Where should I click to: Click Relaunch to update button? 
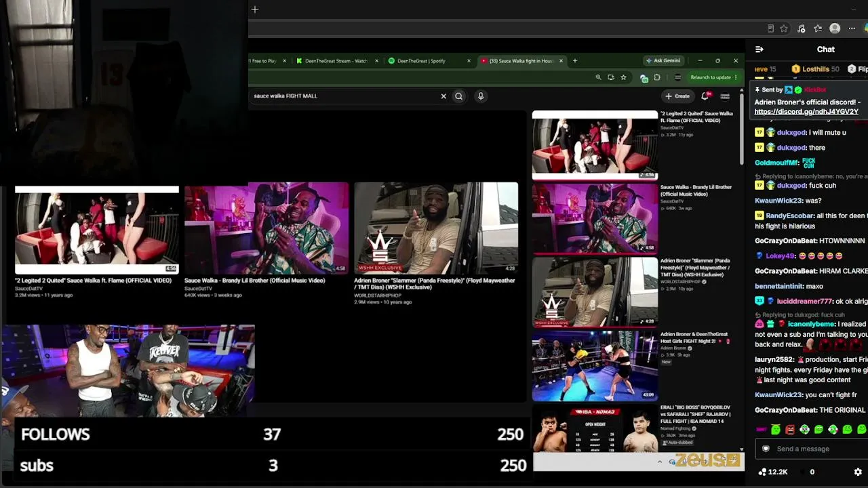pyautogui.click(x=713, y=77)
